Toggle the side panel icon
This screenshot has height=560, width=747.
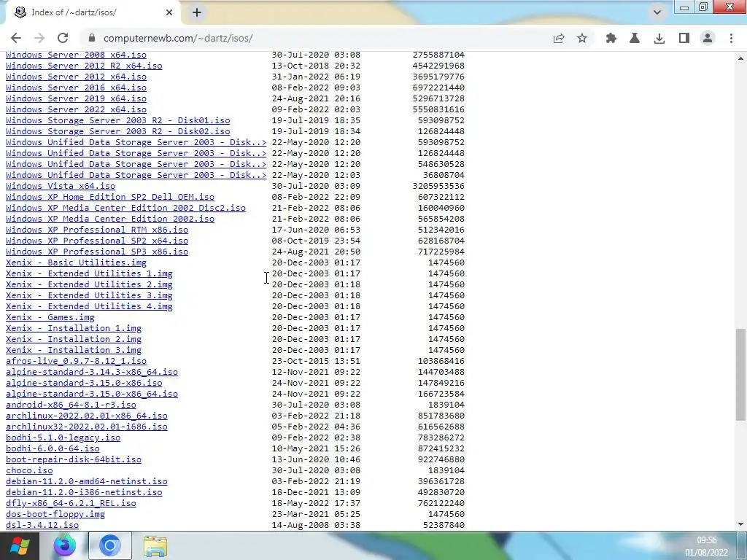point(684,38)
